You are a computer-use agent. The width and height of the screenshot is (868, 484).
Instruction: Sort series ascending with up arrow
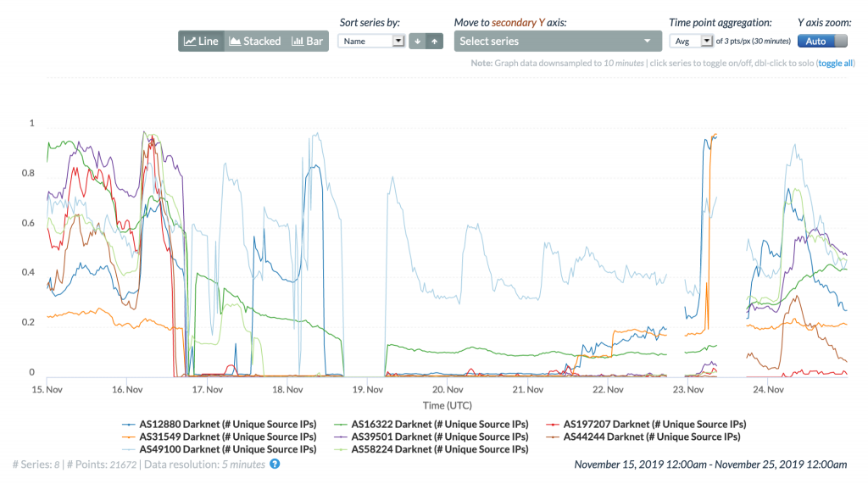pos(435,41)
